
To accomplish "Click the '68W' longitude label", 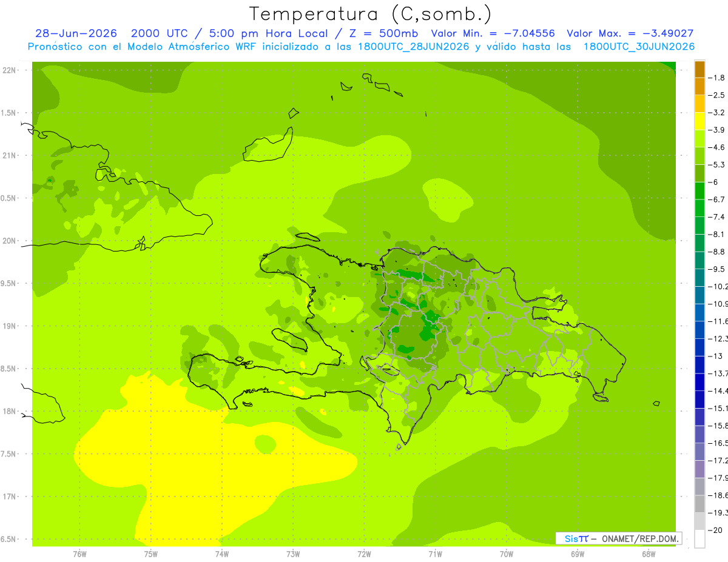I will [649, 554].
